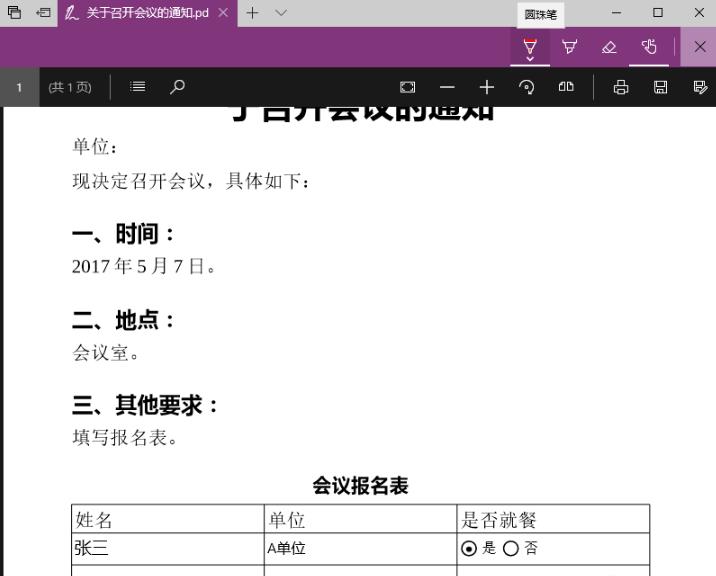Expand tab preview chevron

point(281,13)
